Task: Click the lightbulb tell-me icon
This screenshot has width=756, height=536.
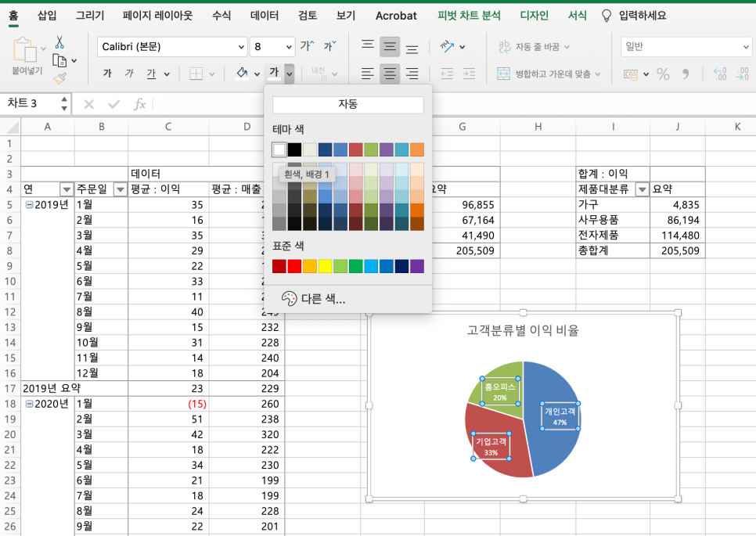Action: 607,16
